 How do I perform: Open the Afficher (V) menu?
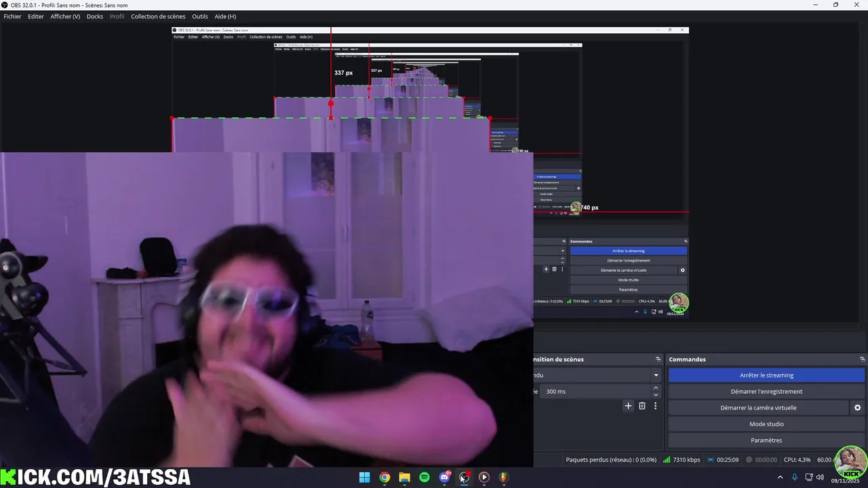(65, 16)
